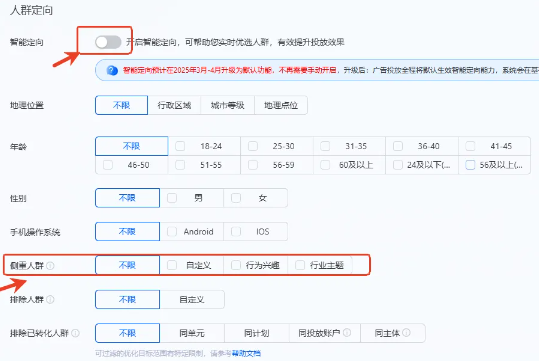The width and height of the screenshot is (539, 361).
Task: Check the 18-24 age box
Action: 180,146
